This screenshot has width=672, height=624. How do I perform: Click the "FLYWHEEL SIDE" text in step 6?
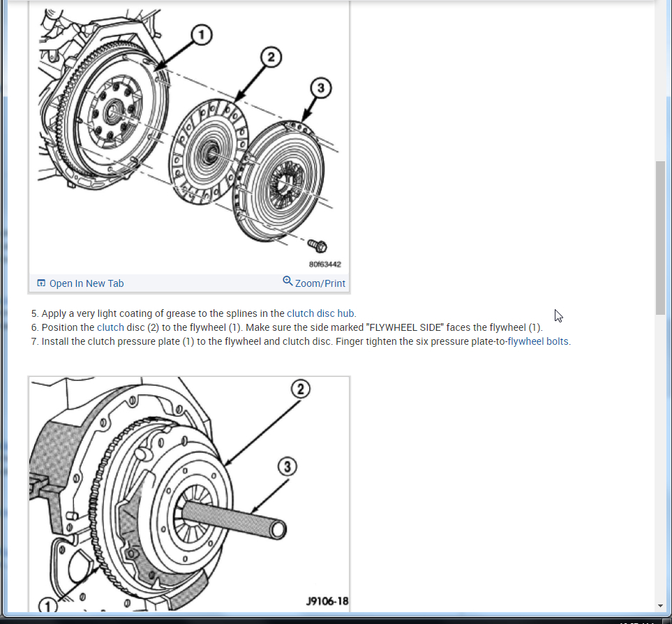pyautogui.click(x=405, y=327)
